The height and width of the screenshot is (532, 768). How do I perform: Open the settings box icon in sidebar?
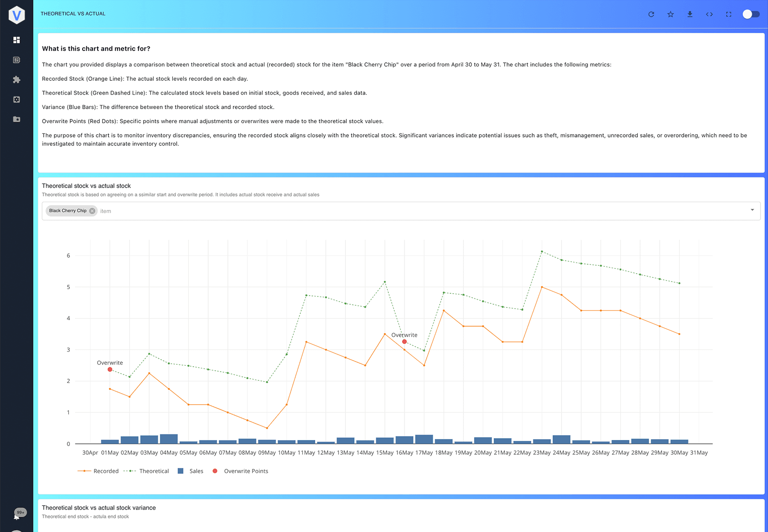click(x=17, y=99)
